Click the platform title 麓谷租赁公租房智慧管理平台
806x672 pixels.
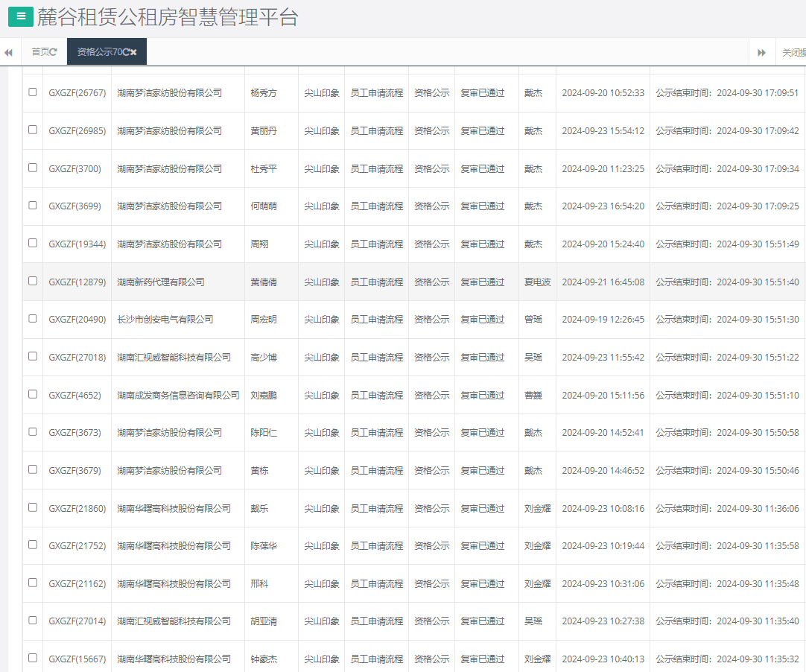click(x=168, y=17)
